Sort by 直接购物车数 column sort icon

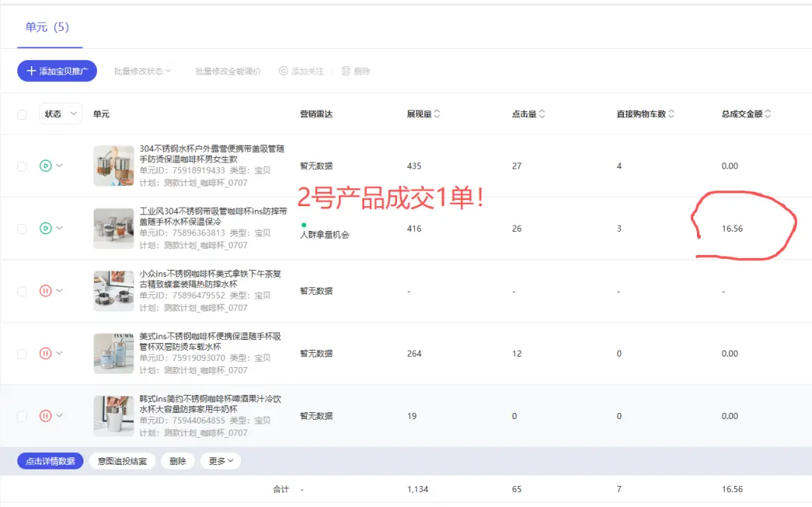tap(671, 114)
